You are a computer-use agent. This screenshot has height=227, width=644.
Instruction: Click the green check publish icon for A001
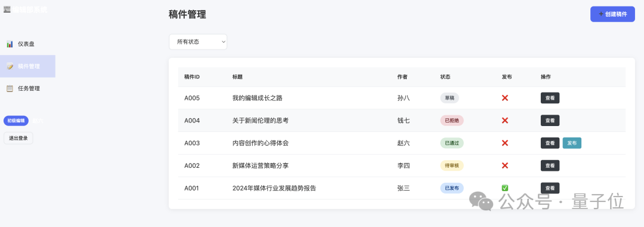(x=505, y=188)
